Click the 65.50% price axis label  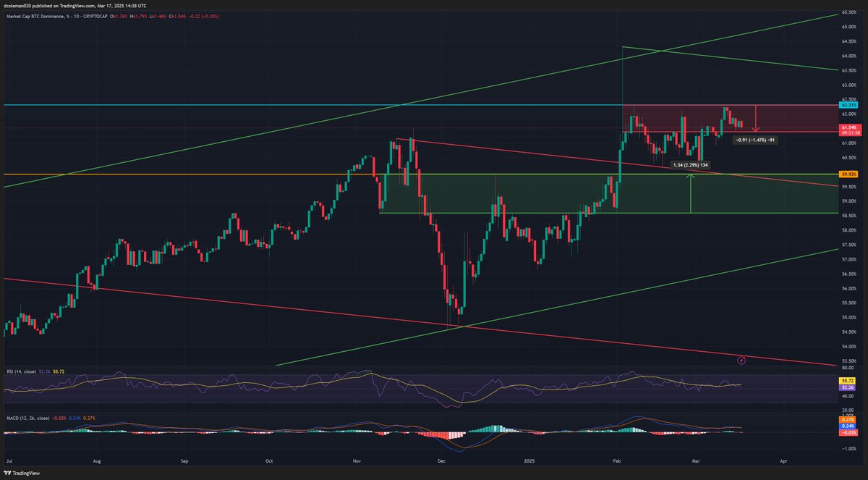point(849,12)
